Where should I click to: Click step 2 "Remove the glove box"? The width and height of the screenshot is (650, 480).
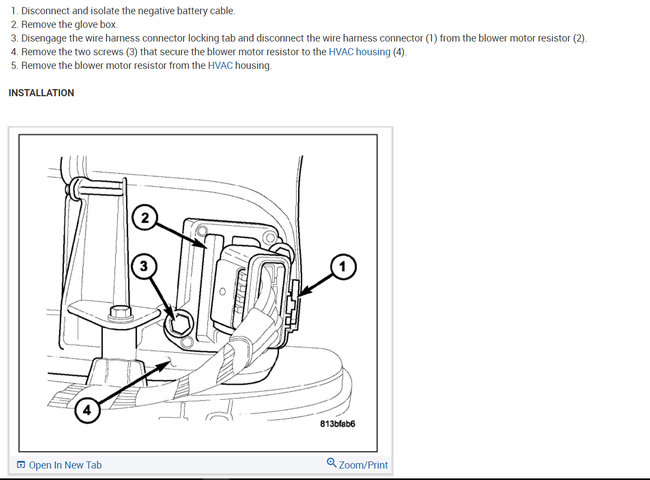coord(64,24)
